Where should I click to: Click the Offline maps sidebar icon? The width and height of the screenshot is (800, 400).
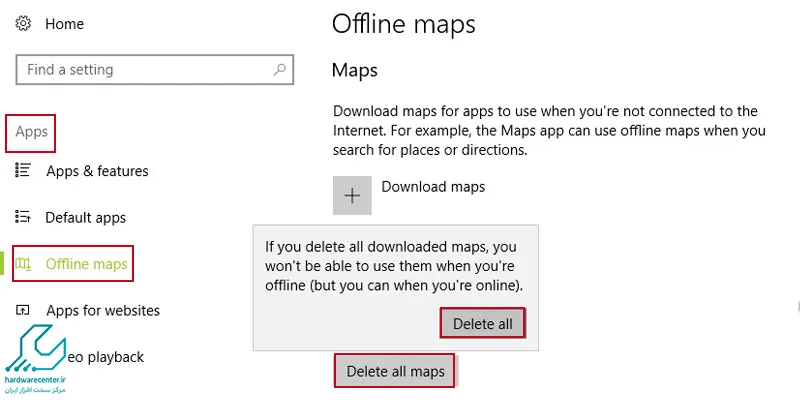click(x=23, y=264)
